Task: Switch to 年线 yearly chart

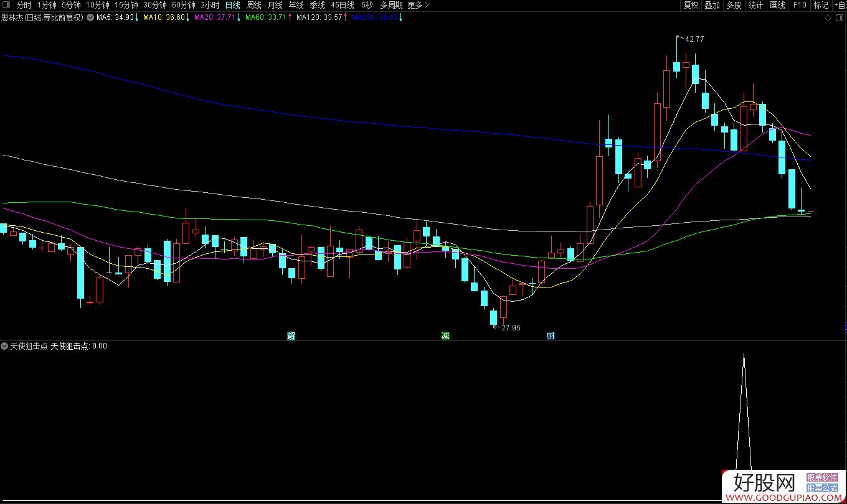Action: click(296, 5)
